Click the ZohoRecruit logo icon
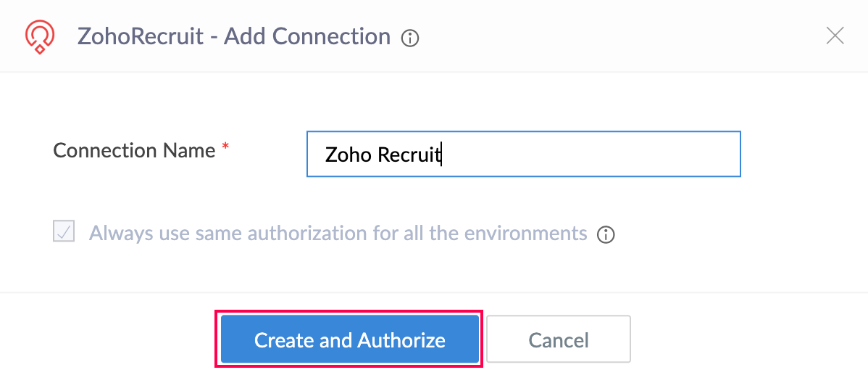 click(39, 36)
